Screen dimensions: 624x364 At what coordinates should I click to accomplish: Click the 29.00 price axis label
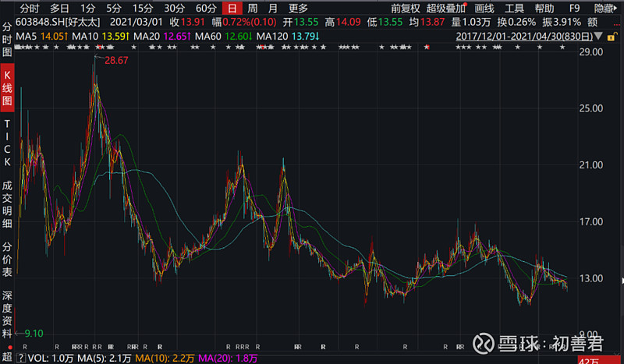pos(591,51)
